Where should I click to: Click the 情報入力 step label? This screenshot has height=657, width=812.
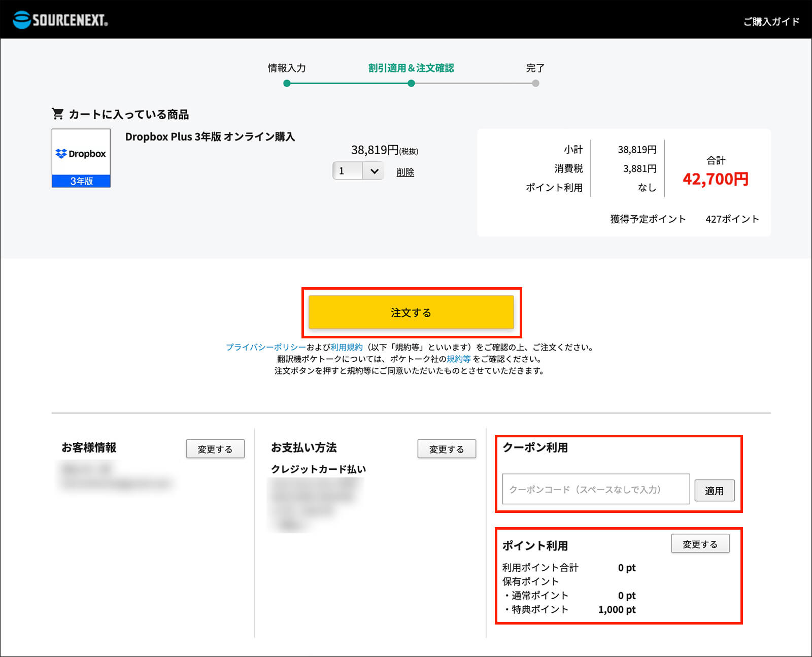(x=287, y=68)
